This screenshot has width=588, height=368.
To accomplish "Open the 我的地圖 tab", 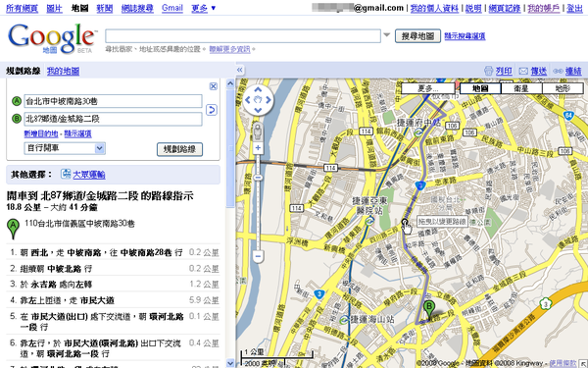I will (63, 71).
